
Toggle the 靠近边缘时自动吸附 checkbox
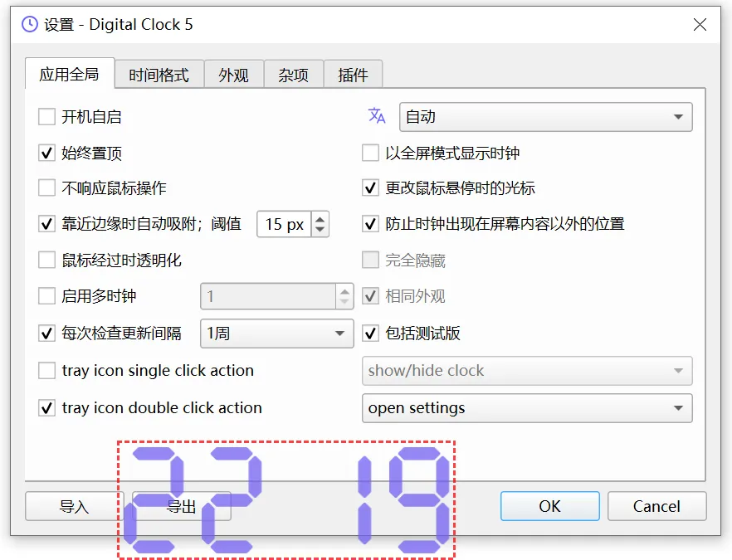[46, 224]
